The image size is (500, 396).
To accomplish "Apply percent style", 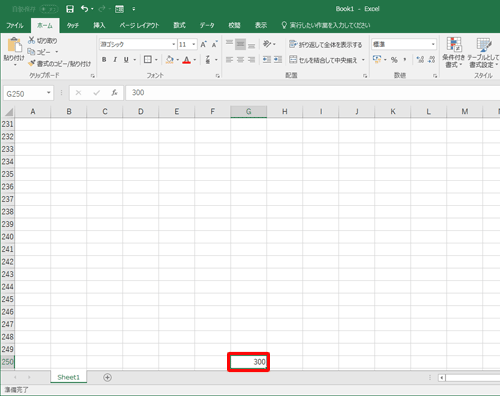I will point(394,60).
